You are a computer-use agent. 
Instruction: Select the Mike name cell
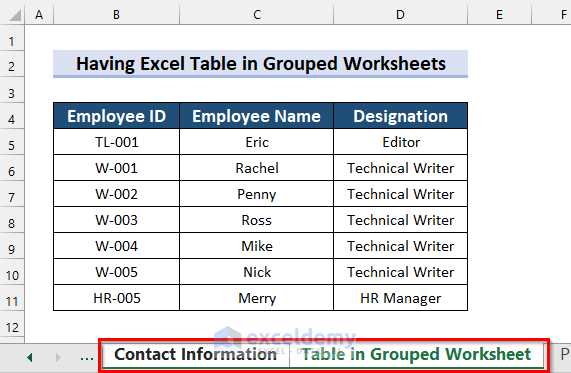click(x=256, y=246)
